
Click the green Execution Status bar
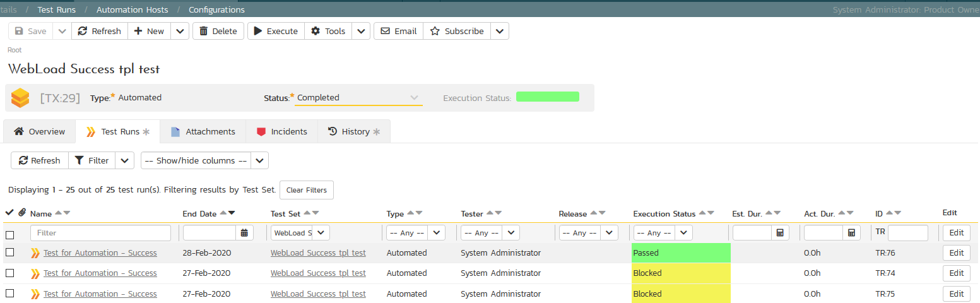547,97
